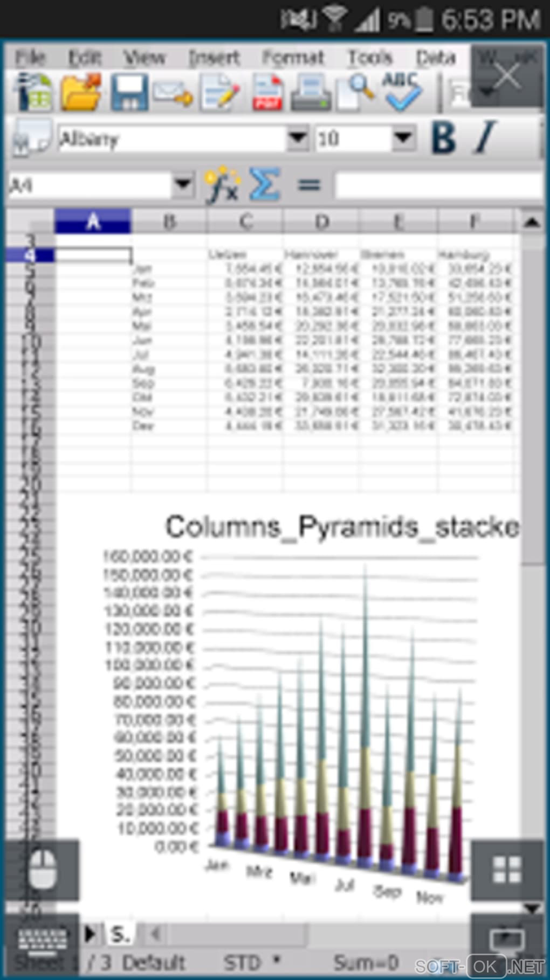Select the sheet tab labeled S.
Viewport: 550px width, 980px height.
pos(120,934)
